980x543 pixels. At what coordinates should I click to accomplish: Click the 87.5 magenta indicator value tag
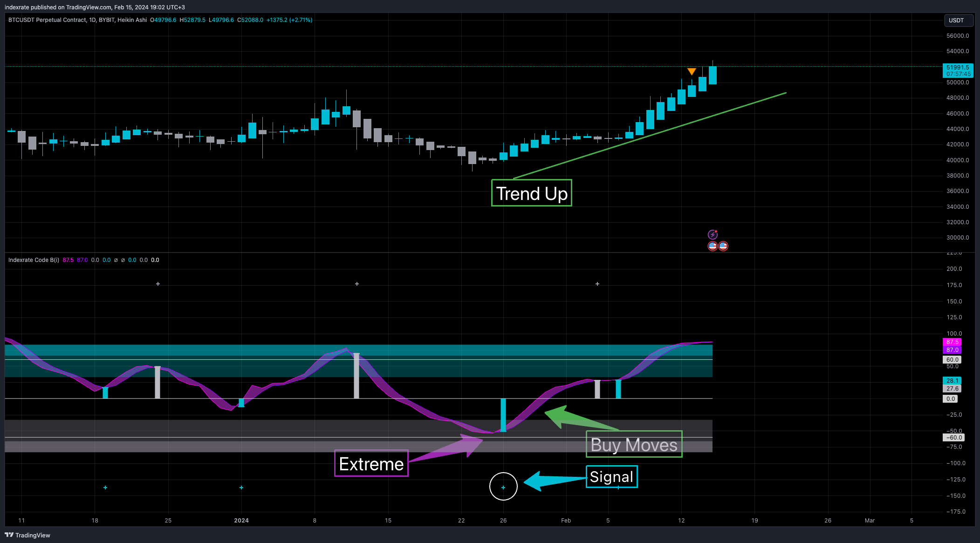point(952,342)
